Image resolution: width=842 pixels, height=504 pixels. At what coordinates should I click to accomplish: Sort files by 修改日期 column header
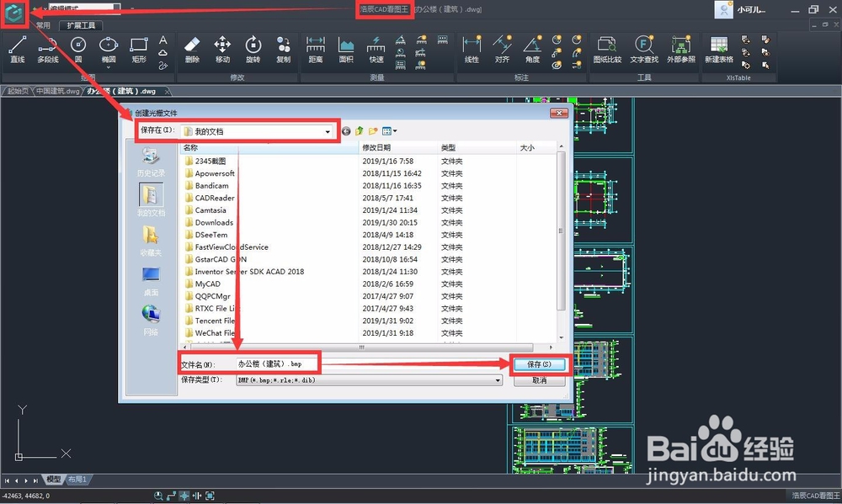tap(398, 147)
